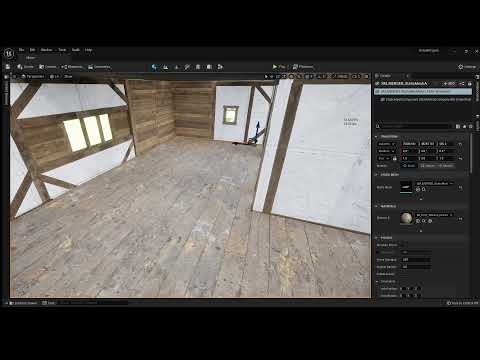Image resolution: width=480 pixels, height=360 pixels.
Task: Open the add content dropdown
Action: click(48, 67)
